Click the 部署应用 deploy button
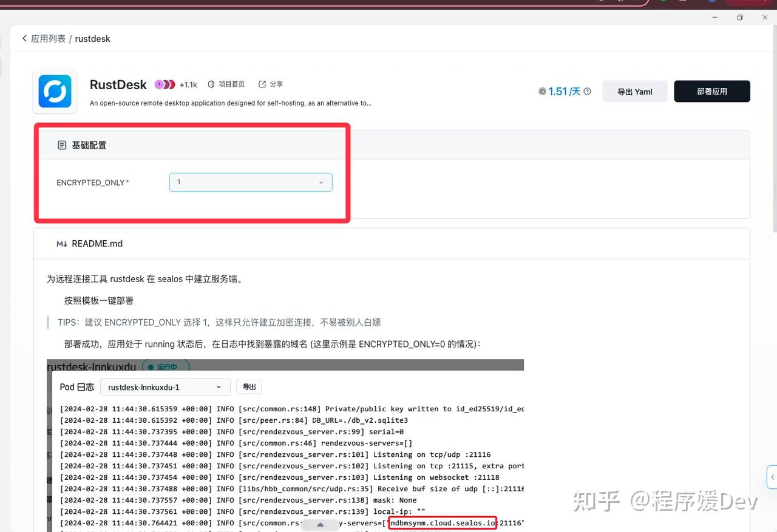777x532 pixels. coord(711,91)
